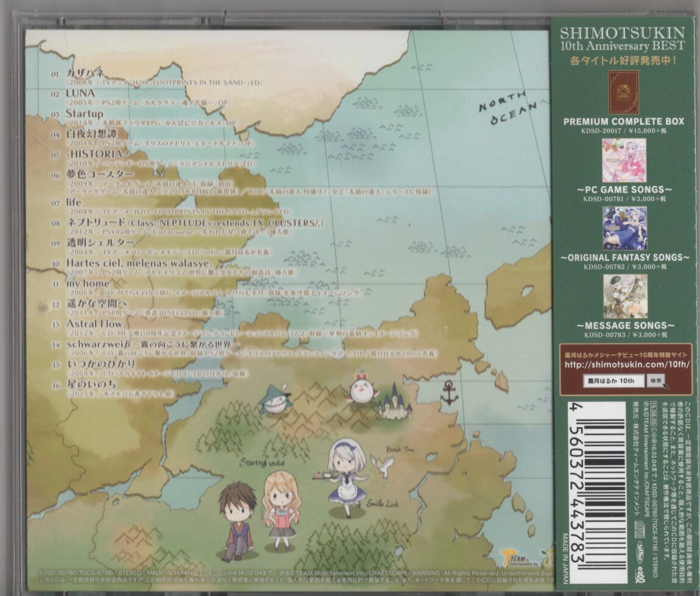Select track 12 遥かな空間へ

pos(96,303)
